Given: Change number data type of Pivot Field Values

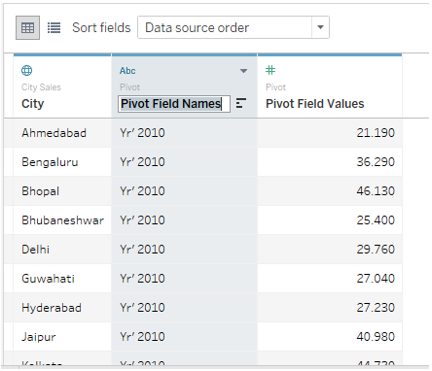Looking at the screenshot, I should click(x=270, y=70).
